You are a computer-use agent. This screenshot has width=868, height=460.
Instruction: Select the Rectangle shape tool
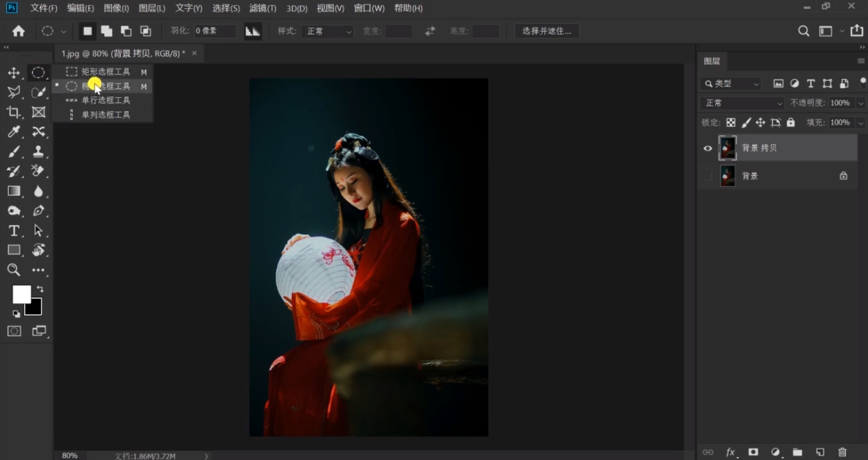tap(14, 250)
